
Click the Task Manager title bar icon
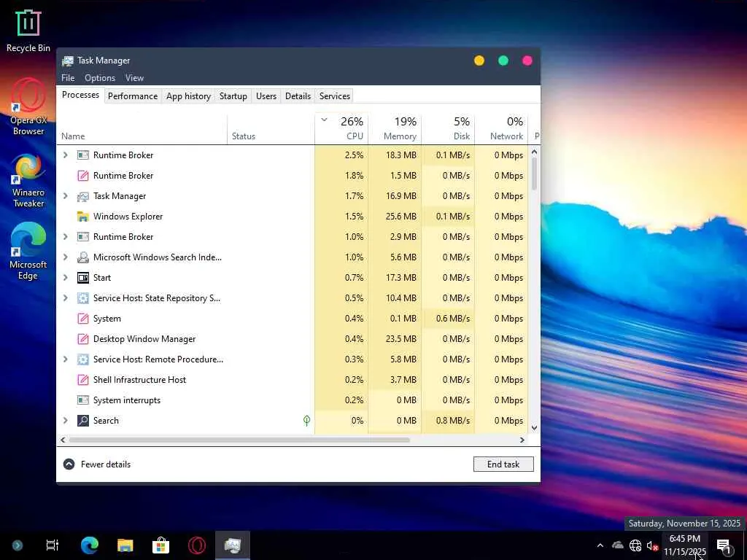pyautogui.click(x=68, y=61)
